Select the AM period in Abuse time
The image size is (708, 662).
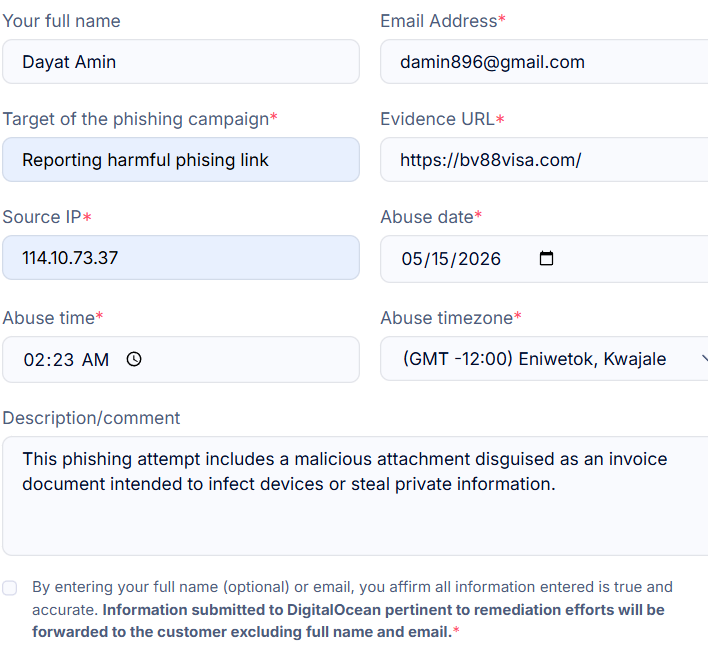point(95,360)
